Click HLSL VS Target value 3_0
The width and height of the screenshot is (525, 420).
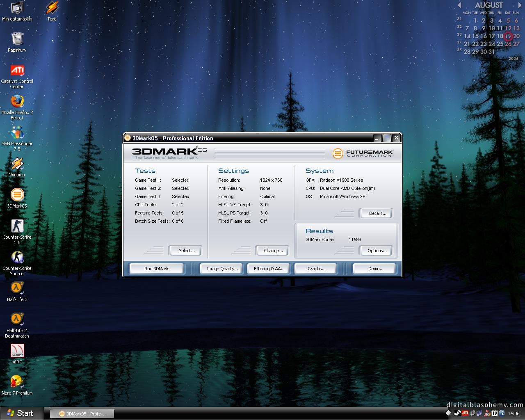(264, 205)
